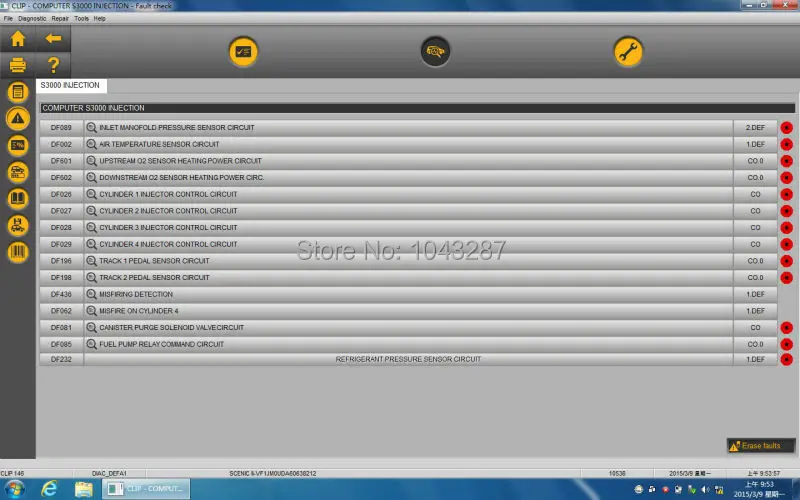
Task: Open magnifier for Canister Purge Solenoid Valve
Action: [91, 328]
